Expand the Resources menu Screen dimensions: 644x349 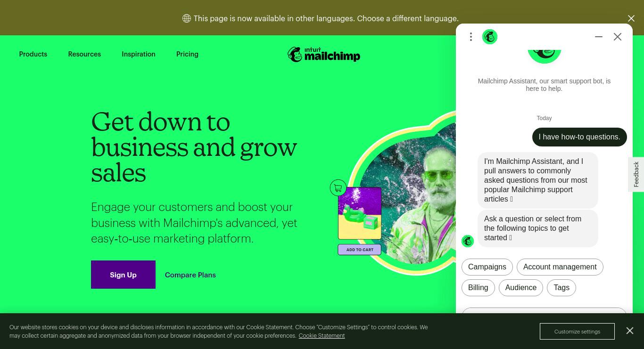(x=84, y=54)
